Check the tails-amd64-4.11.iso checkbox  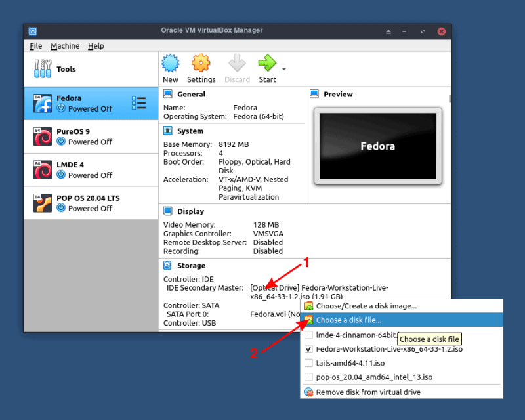[x=308, y=362]
